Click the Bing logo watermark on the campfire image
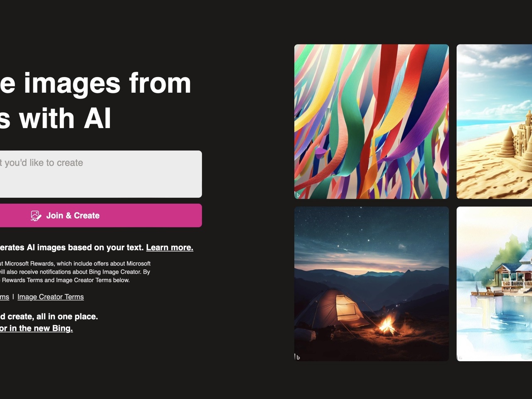This screenshot has width=532, height=399. pos(297,357)
